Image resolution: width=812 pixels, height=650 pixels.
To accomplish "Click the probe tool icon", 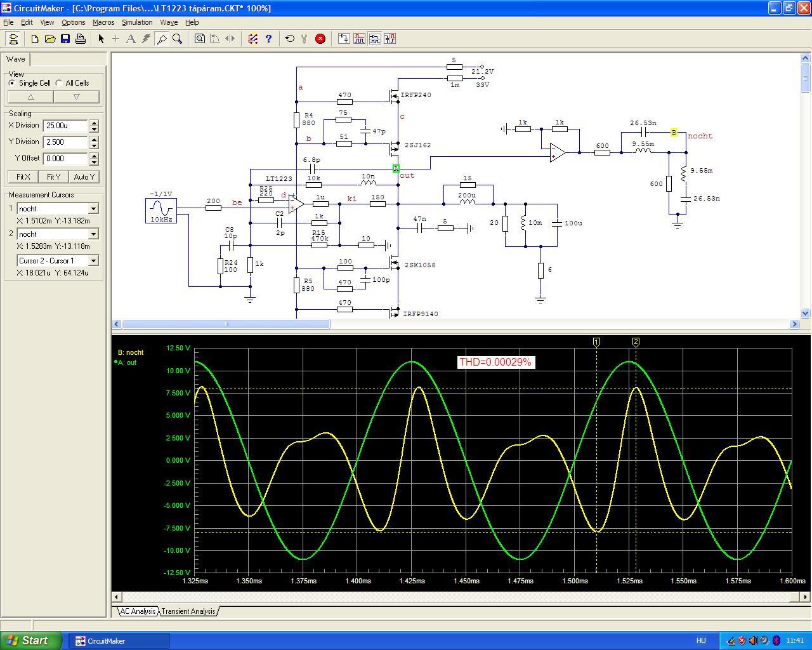I will click(162, 39).
